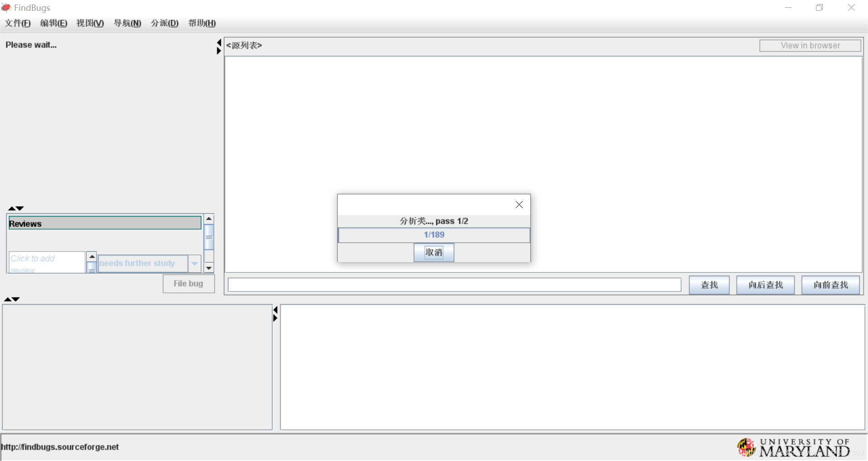This screenshot has width=868, height=461.
Task: Click up arrow above bottom-left summary panel
Action: pos(8,299)
